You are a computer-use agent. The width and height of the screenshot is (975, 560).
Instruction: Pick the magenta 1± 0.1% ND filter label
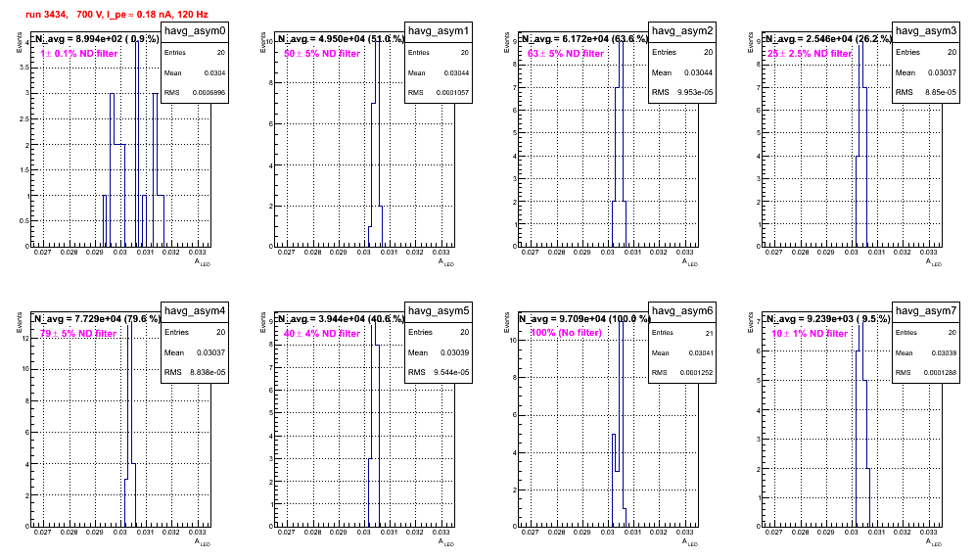tap(79, 54)
